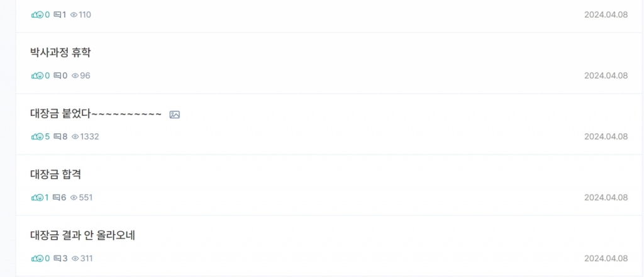Viewport: 644px width, 277px height.
Task: Click the like icon under '박사과정 휴학'
Action: pyautogui.click(x=37, y=76)
